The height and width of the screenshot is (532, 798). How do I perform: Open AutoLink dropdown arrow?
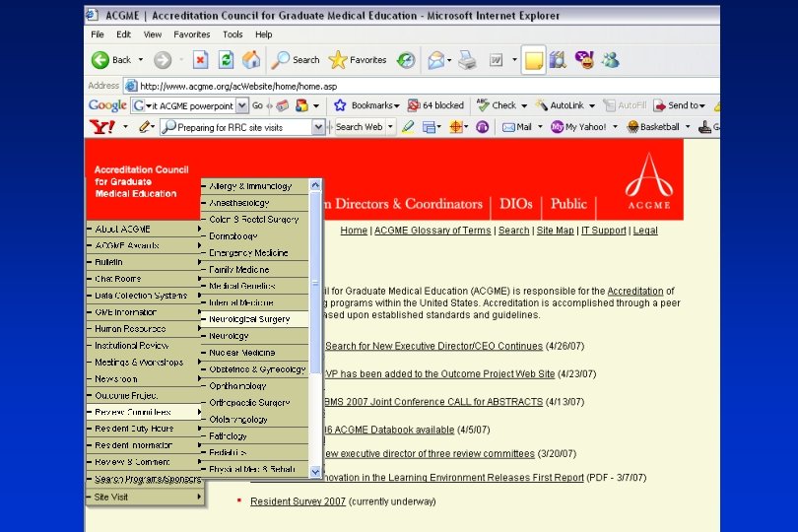pyautogui.click(x=592, y=105)
